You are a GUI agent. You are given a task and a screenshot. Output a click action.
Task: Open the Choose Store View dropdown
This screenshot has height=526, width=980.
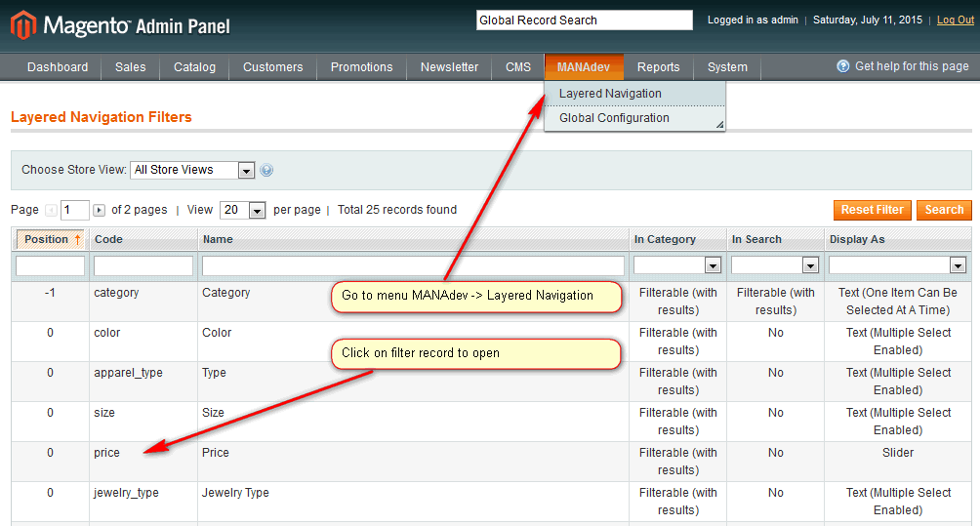pos(192,170)
